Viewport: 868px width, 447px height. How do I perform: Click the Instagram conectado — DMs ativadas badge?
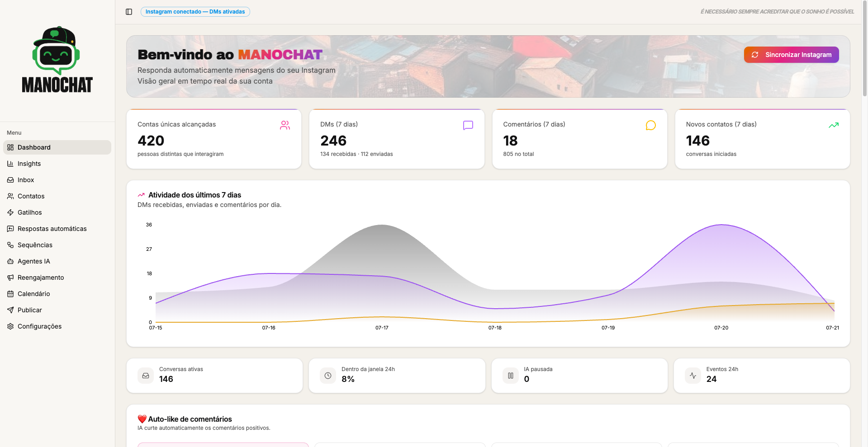pyautogui.click(x=195, y=12)
